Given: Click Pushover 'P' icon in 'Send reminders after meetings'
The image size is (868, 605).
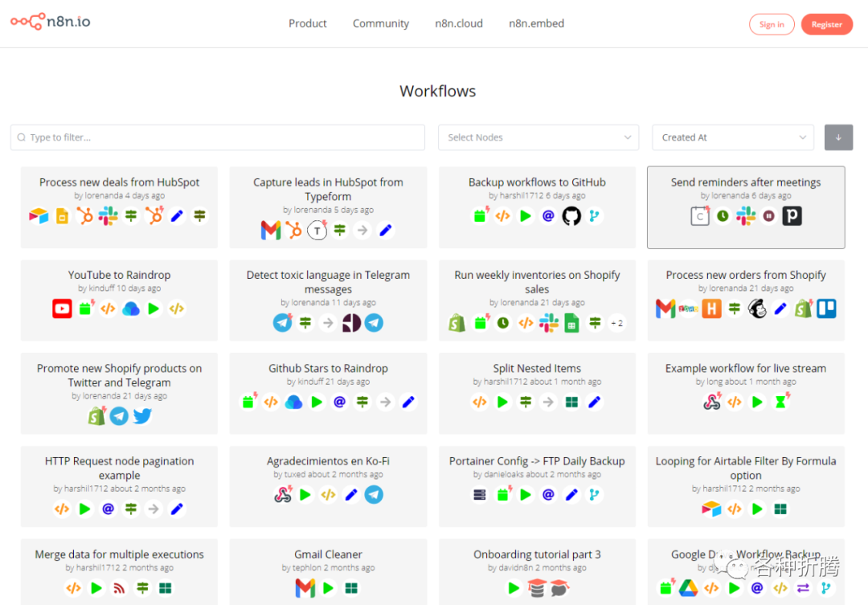Looking at the screenshot, I should coord(792,216).
